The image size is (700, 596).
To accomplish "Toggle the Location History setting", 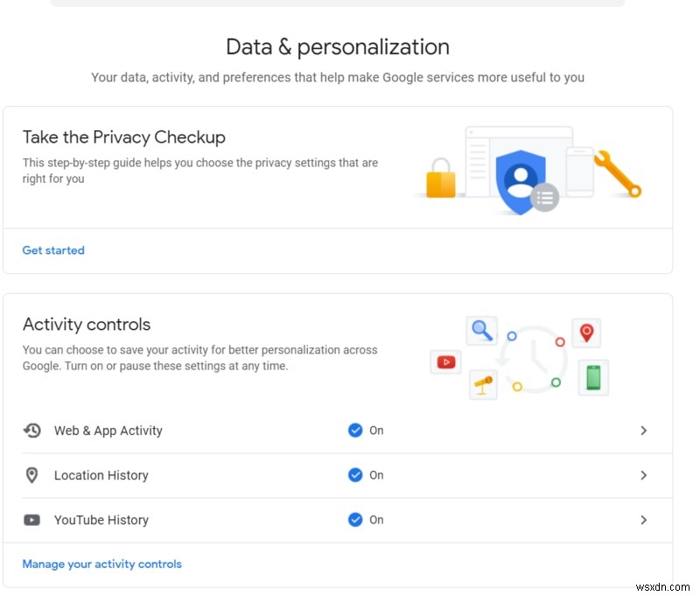I will 356,475.
